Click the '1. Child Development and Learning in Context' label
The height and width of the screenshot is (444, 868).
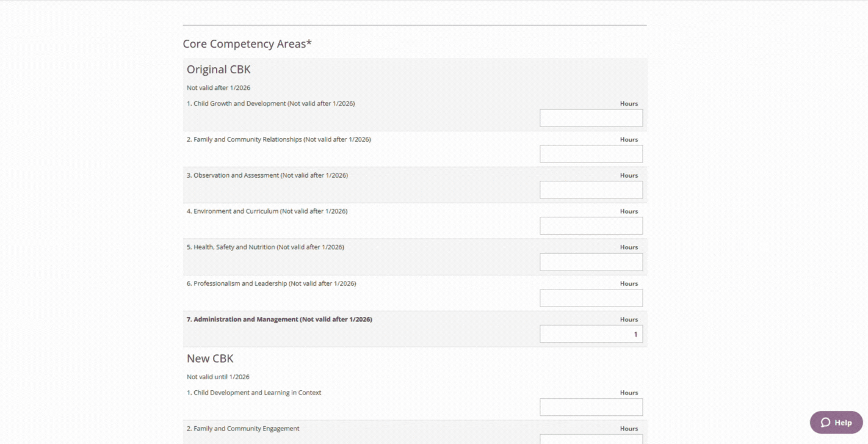(254, 393)
